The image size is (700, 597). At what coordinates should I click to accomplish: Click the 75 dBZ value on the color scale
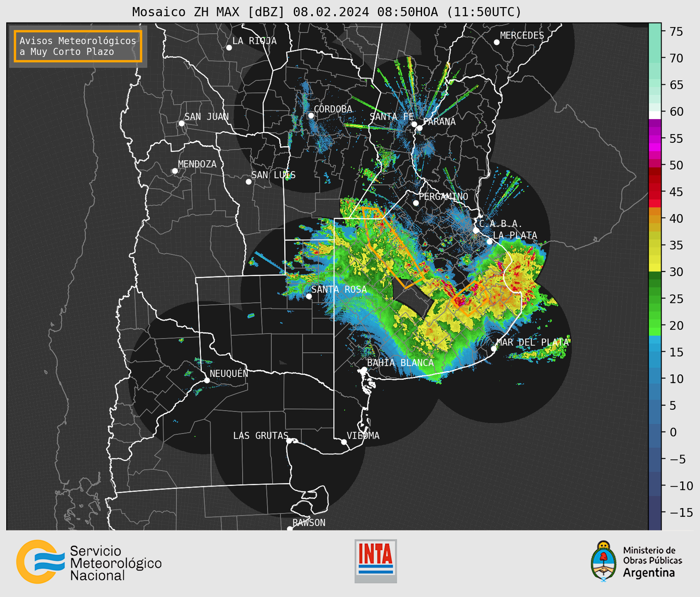[676, 32]
